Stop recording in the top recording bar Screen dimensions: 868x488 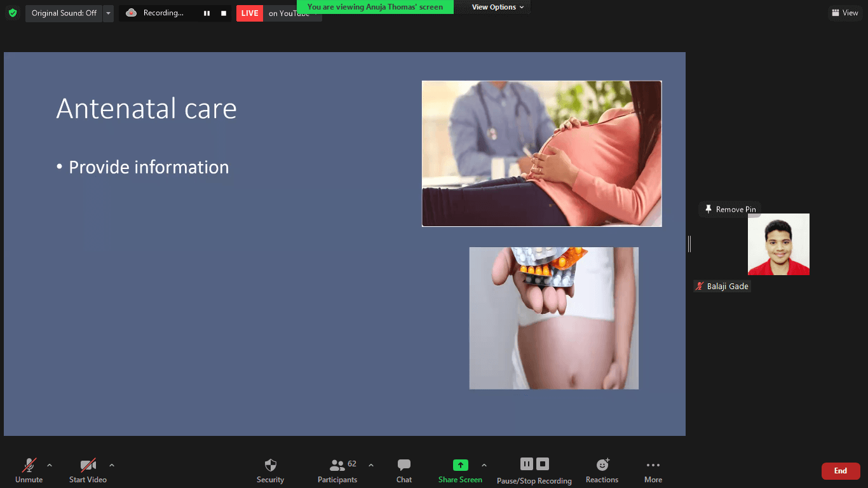point(224,13)
